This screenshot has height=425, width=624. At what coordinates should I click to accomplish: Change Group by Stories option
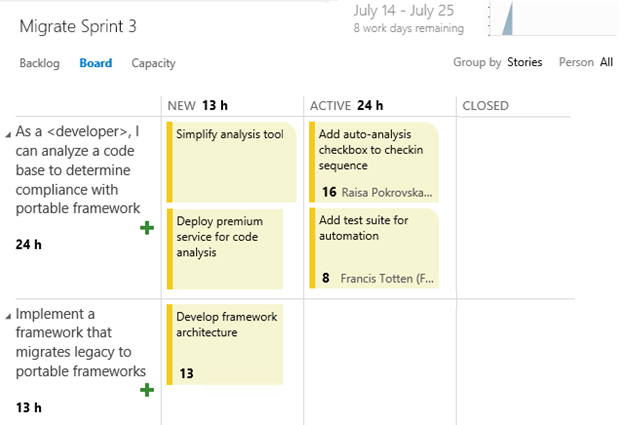[525, 62]
